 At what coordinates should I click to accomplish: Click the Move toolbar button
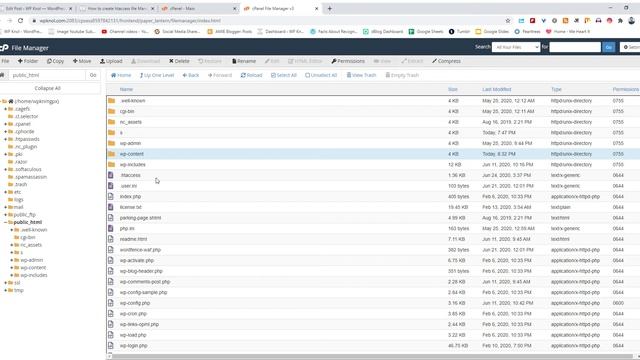82,61
